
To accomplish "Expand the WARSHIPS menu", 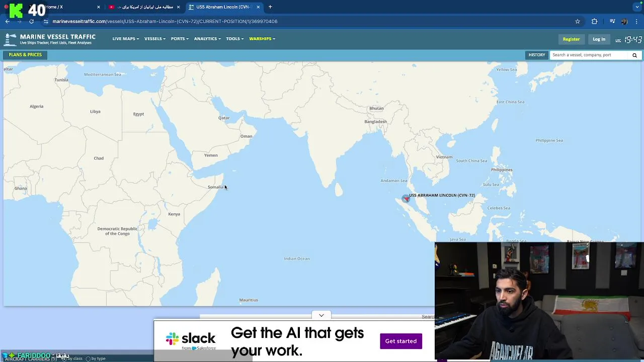I will click(262, 39).
